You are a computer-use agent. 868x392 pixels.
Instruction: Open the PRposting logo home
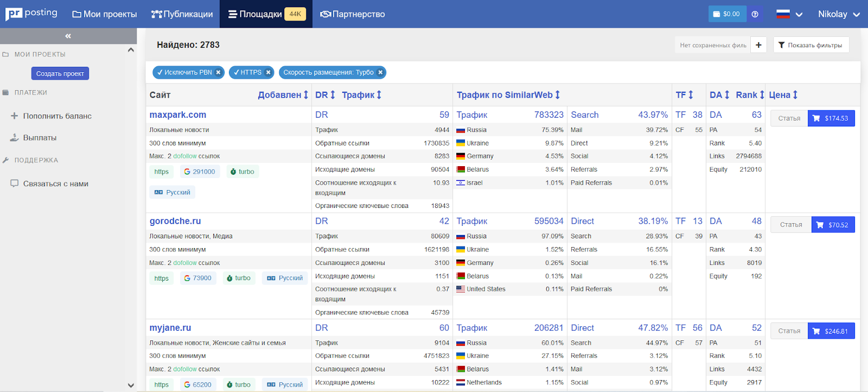31,13
